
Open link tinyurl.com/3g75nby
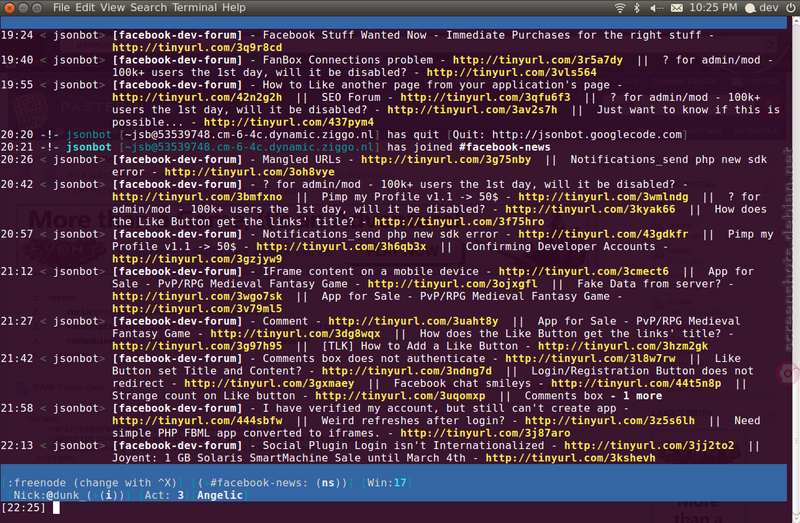point(446,159)
